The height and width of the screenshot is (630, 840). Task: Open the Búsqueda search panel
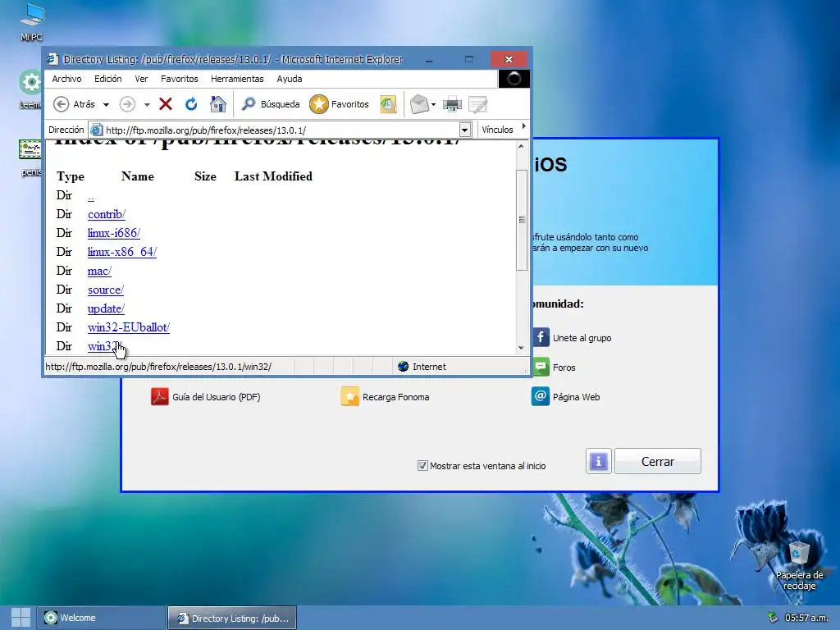click(x=270, y=104)
